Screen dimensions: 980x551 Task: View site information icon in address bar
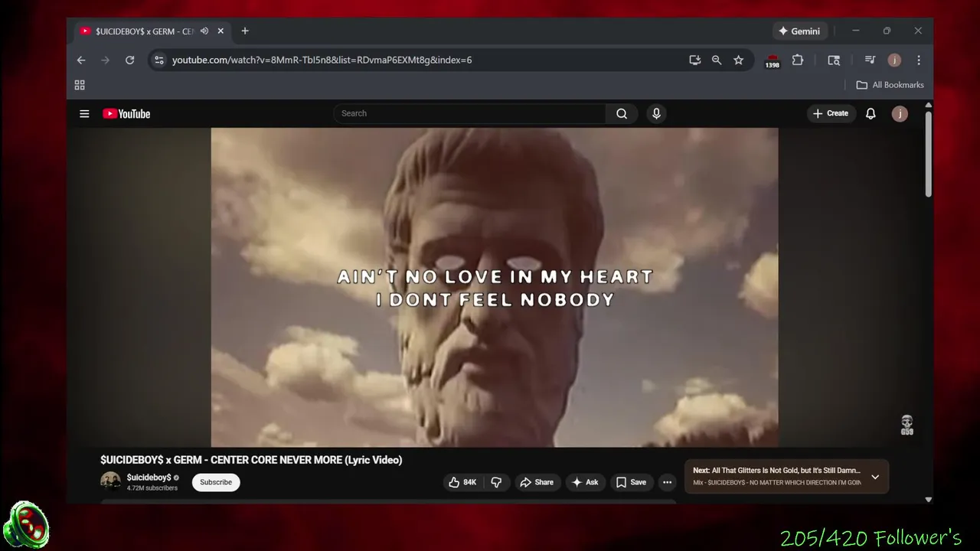pos(158,60)
